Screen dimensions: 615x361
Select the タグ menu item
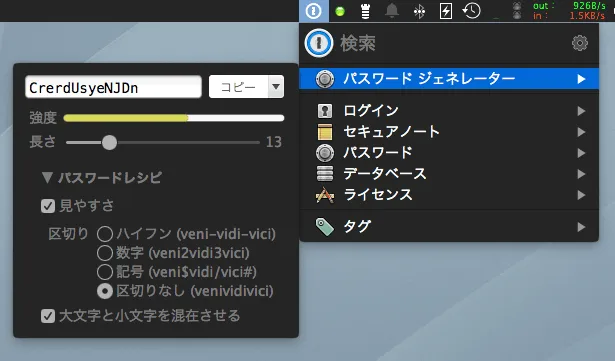pos(449,227)
